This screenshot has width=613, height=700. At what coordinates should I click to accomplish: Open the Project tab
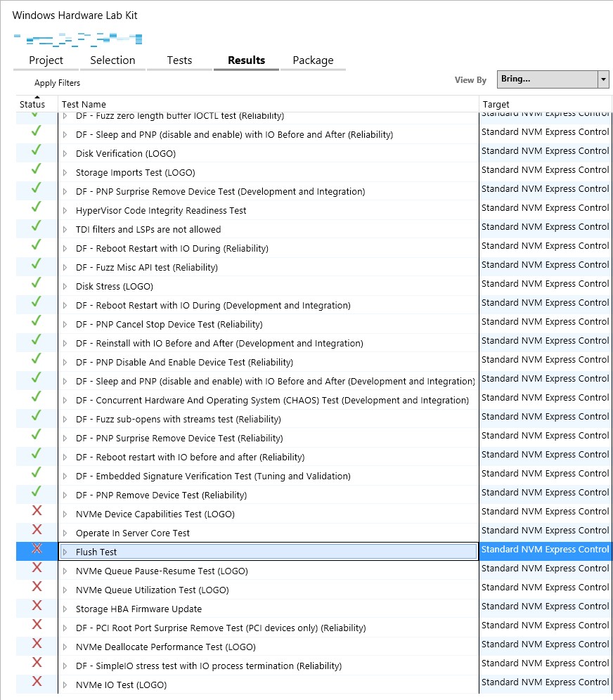pyautogui.click(x=46, y=60)
